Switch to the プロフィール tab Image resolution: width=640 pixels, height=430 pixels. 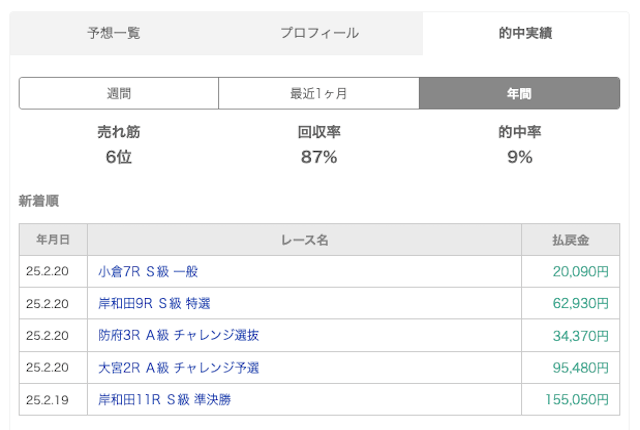319,33
